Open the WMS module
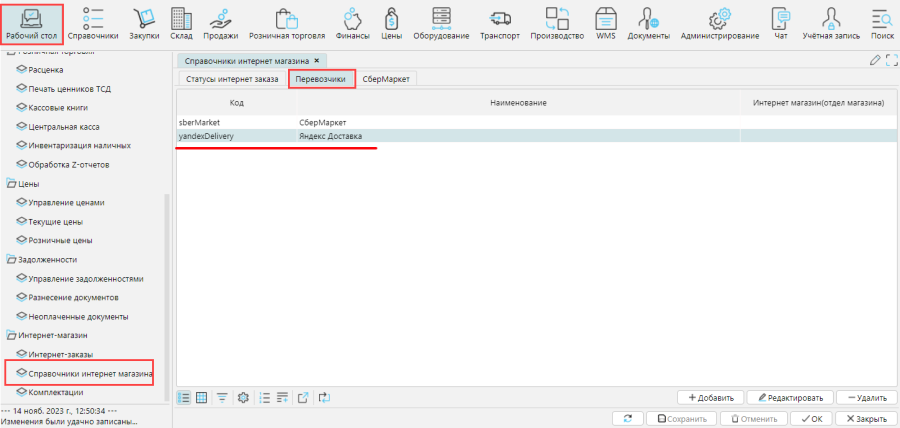900x428 pixels. click(x=605, y=23)
